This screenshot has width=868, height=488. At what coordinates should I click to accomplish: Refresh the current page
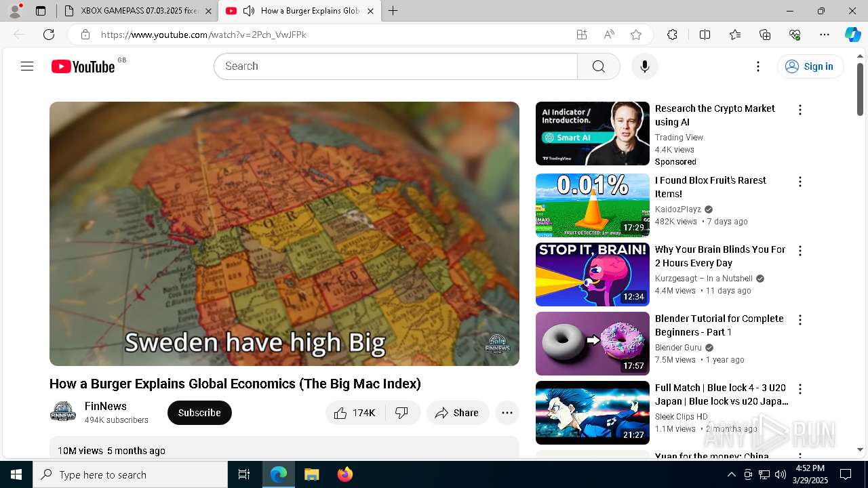click(x=49, y=35)
